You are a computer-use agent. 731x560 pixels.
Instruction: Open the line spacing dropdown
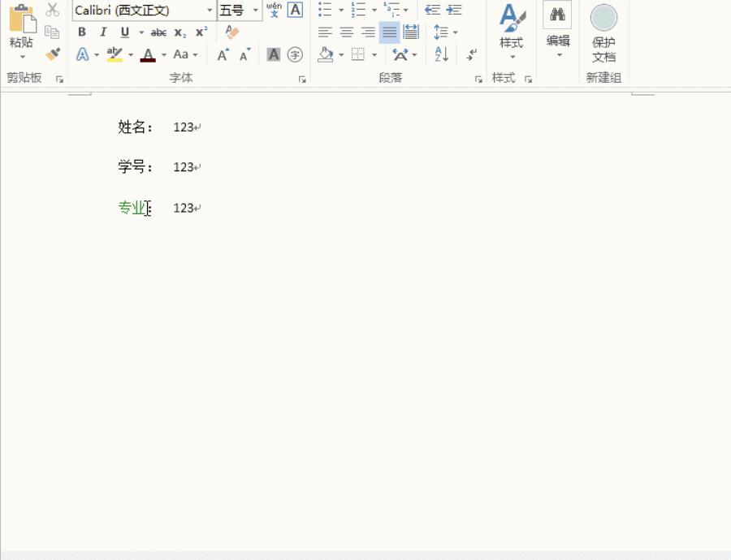(x=445, y=32)
